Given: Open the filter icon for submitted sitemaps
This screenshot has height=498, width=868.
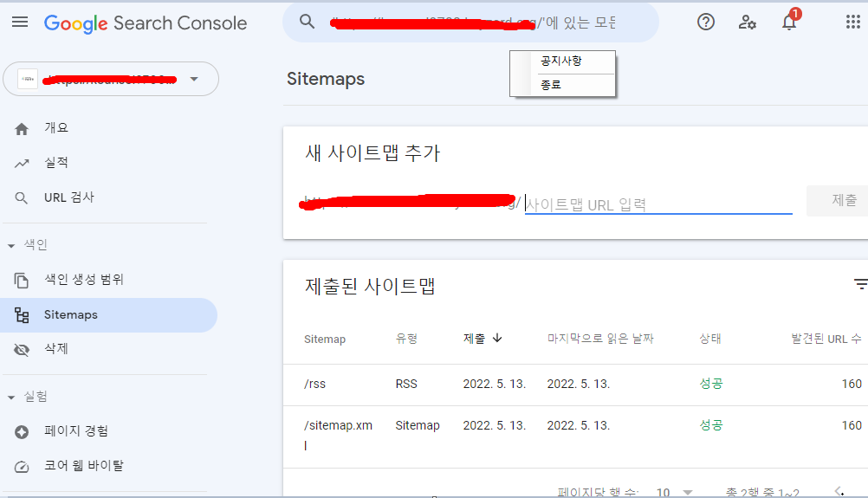Looking at the screenshot, I should (x=861, y=284).
